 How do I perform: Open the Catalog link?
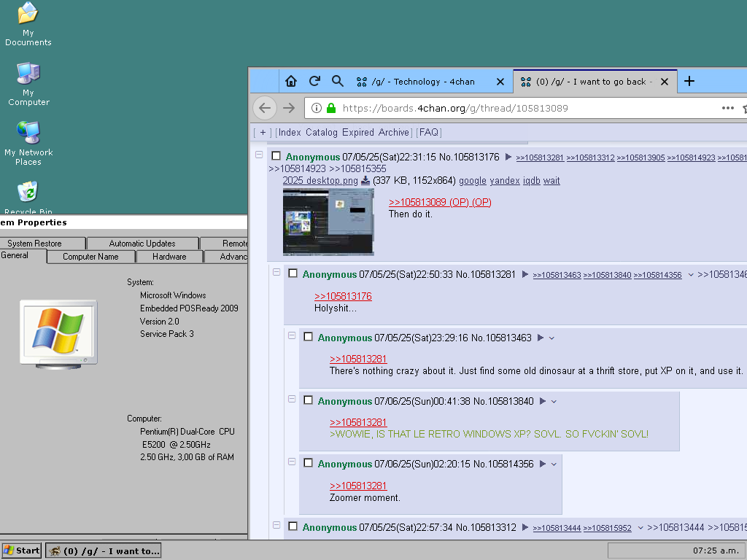coord(322,133)
